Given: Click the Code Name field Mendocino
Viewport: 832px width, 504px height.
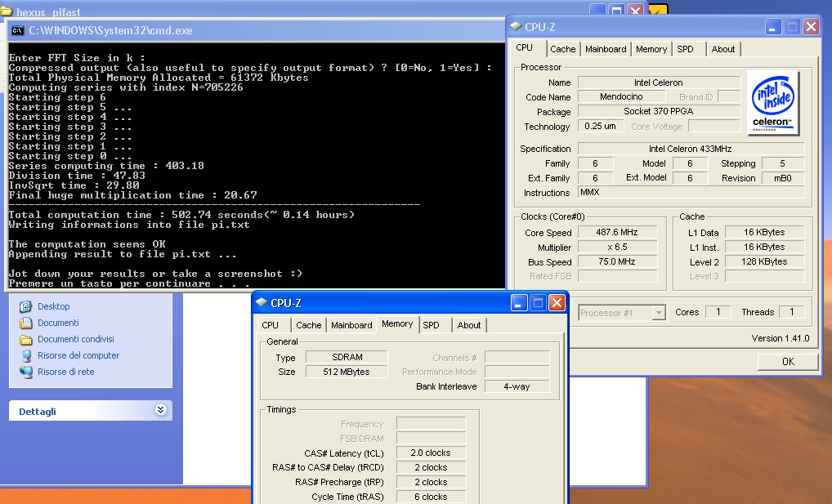Looking at the screenshot, I should click(x=621, y=96).
